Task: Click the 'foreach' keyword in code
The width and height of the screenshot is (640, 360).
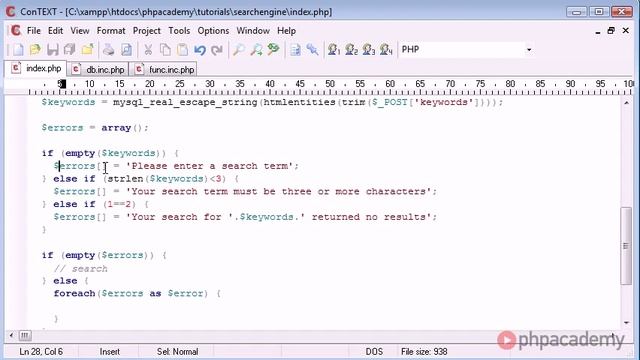Action: [74, 293]
